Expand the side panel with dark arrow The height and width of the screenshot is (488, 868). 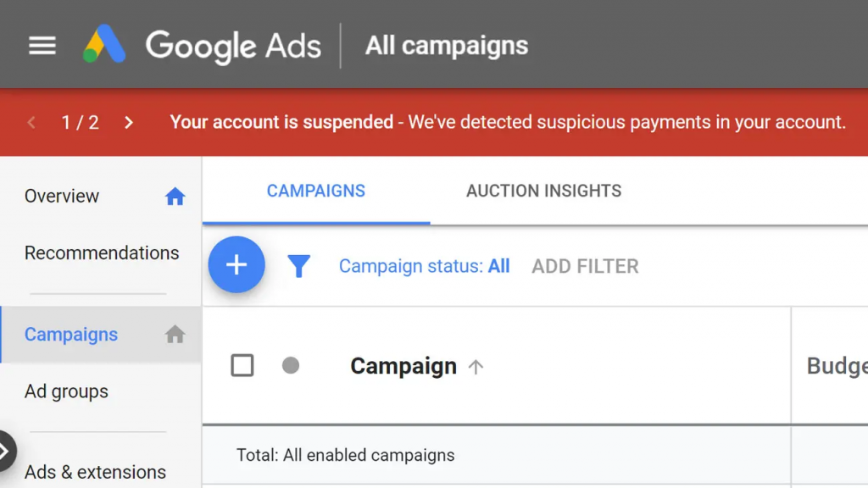6,452
